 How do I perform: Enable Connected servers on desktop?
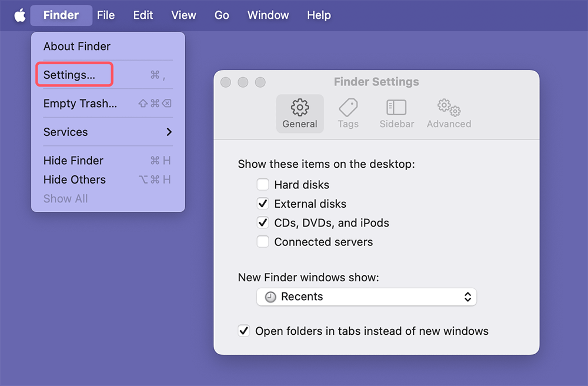point(263,242)
